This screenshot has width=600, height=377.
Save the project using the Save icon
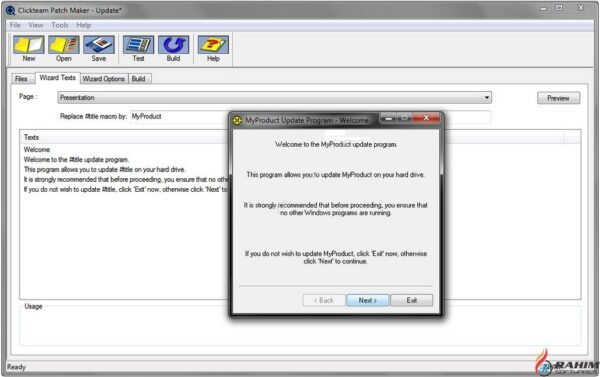pos(98,49)
